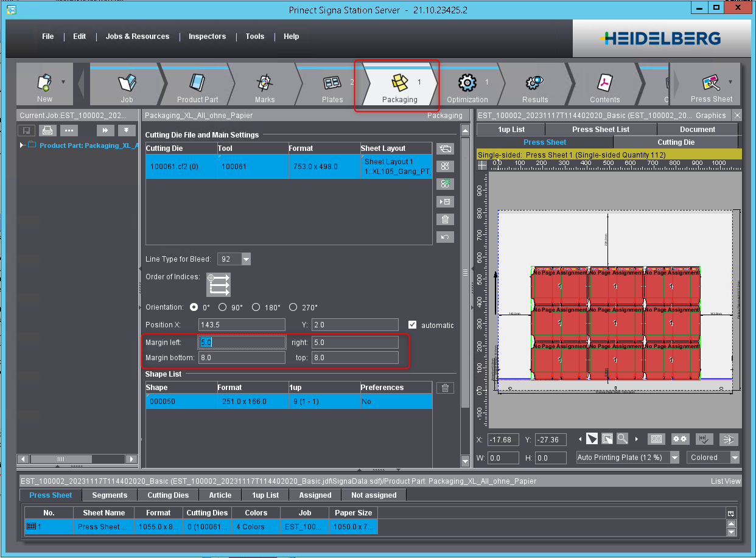
Task: Open the Marks workflow step
Action: [264, 85]
